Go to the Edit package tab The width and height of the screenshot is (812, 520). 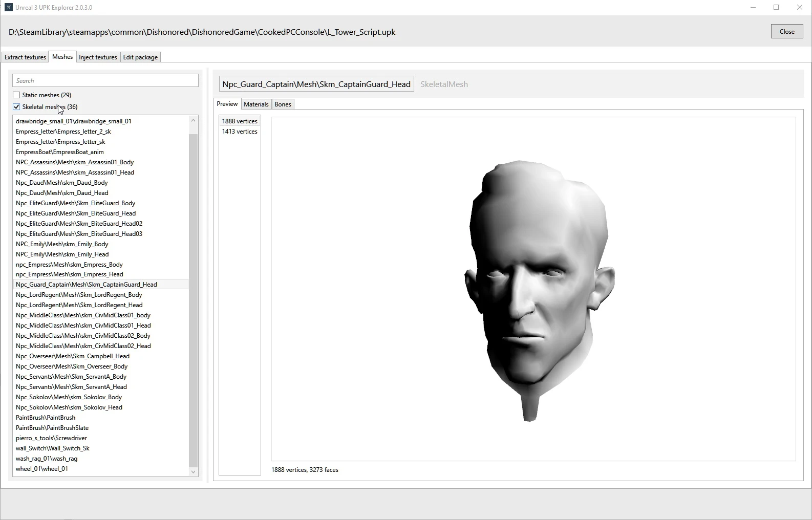[140, 57]
